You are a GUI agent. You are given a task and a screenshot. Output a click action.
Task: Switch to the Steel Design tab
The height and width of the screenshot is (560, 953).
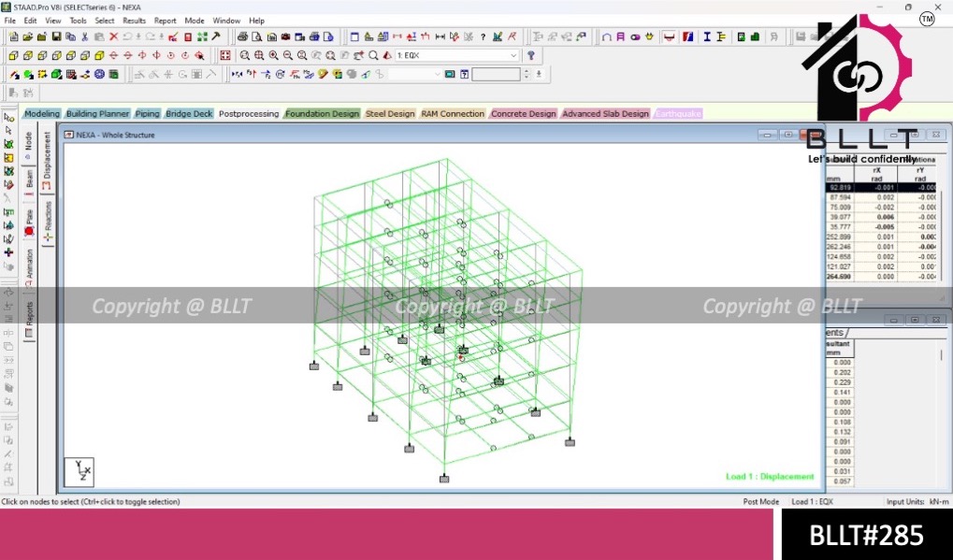coord(390,113)
